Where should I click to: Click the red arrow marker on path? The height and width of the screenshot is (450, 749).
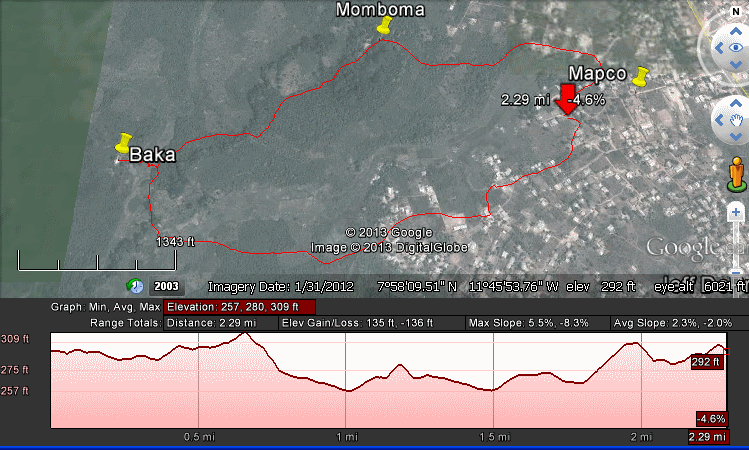click(567, 100)
